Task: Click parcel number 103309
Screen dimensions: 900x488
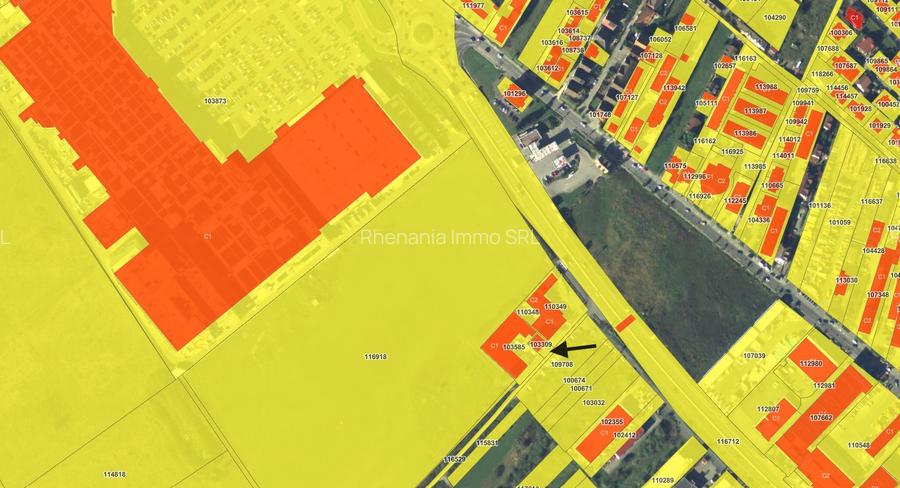Action: click(541, 344)
